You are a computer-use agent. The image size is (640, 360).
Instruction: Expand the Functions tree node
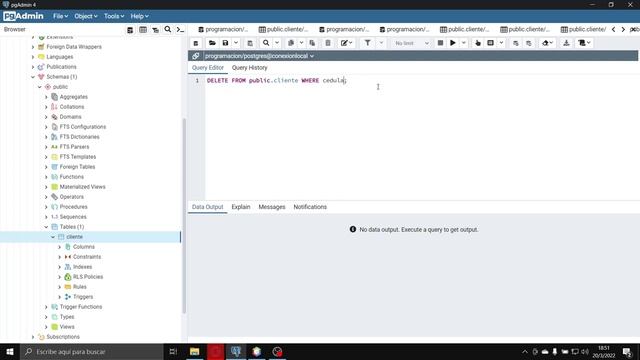[46, 177]
